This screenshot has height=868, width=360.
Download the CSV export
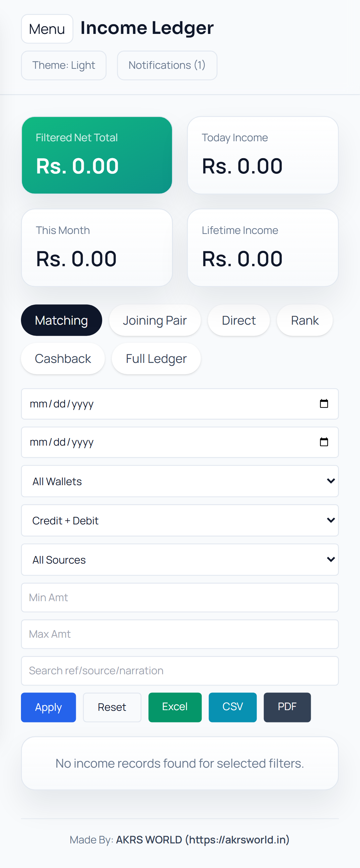tap(233, 707)
